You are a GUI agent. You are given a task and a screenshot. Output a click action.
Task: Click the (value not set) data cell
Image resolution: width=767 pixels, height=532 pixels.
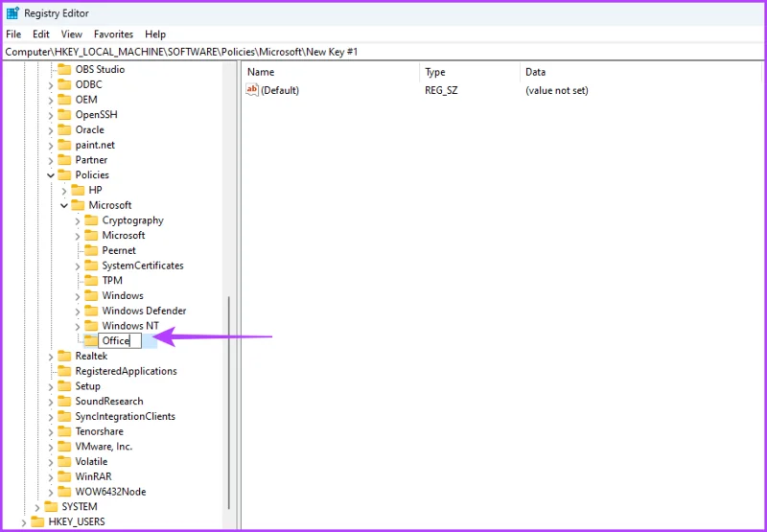(557, 90)
